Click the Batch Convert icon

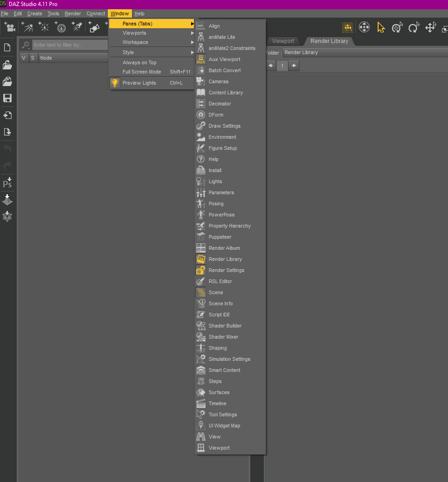201,70
